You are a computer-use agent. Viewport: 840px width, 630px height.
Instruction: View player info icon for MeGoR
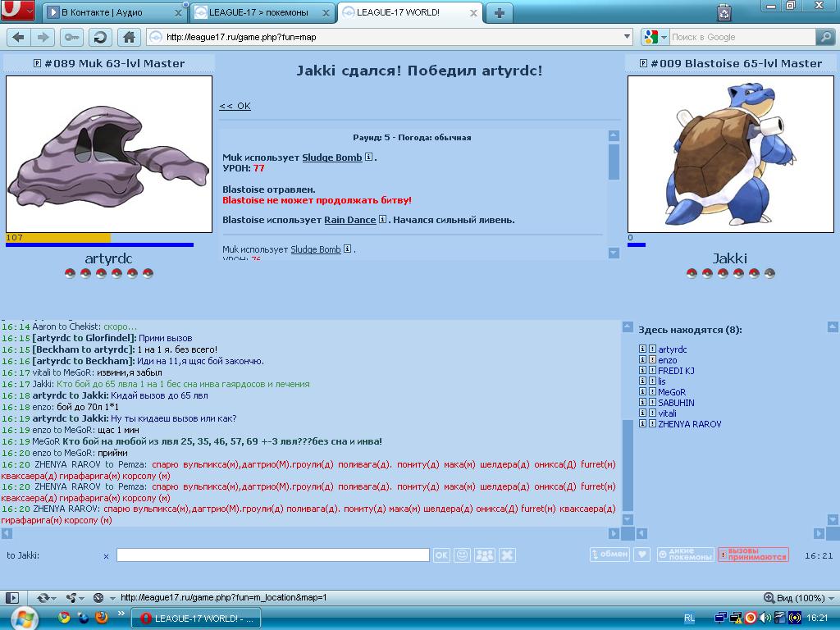click(x=642, y=391)
